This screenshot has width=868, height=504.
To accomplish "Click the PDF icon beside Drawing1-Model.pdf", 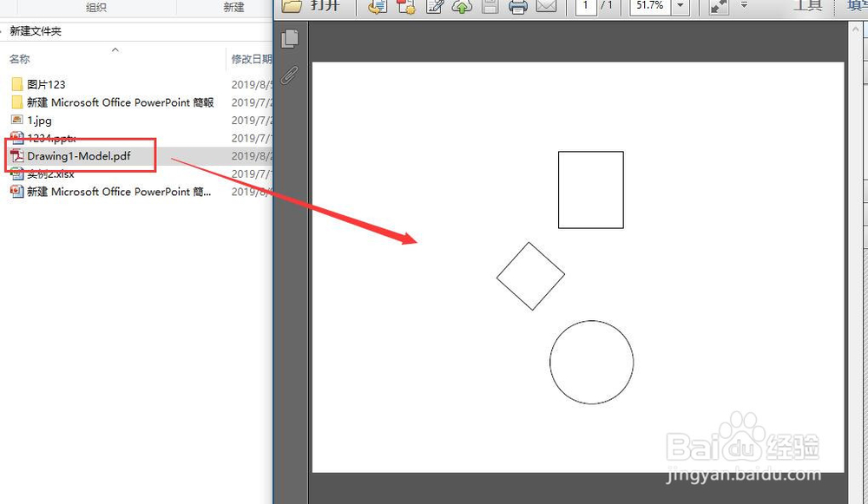I will pos(17,156).
